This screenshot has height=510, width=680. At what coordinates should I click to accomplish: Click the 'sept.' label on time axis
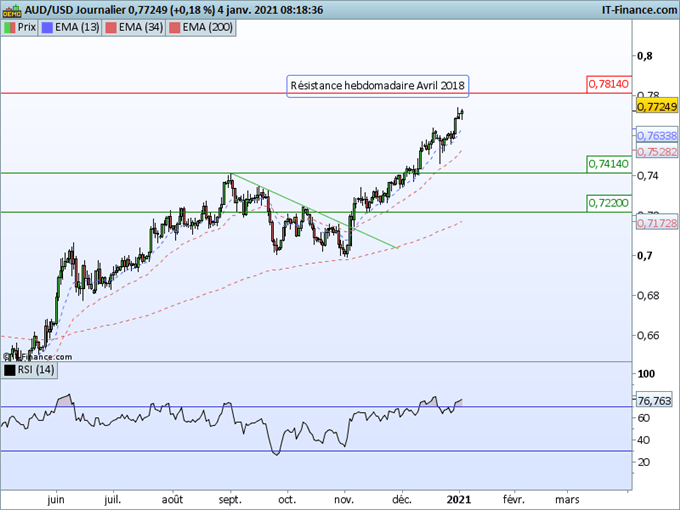point(230,500)
